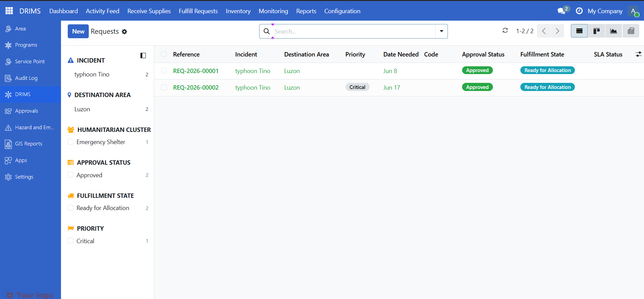Open the Hazard and Emergency sidebar icon

[x=8, y=128]
